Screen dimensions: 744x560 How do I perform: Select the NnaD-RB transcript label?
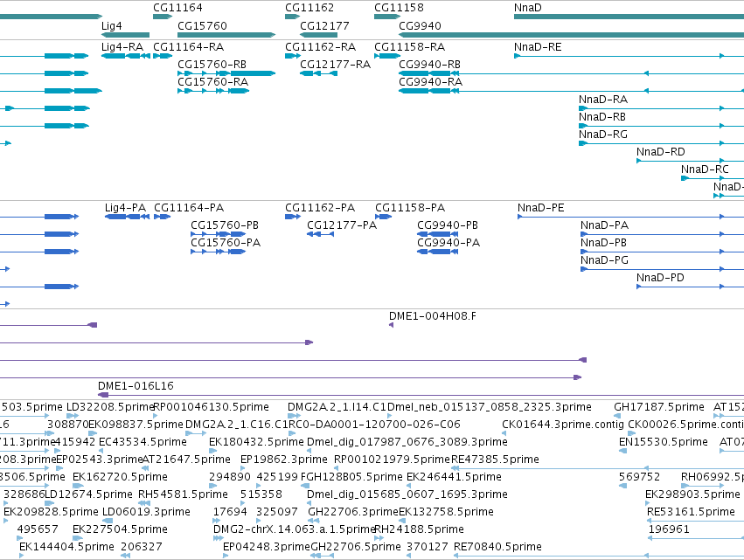click(x=602, y=117)
